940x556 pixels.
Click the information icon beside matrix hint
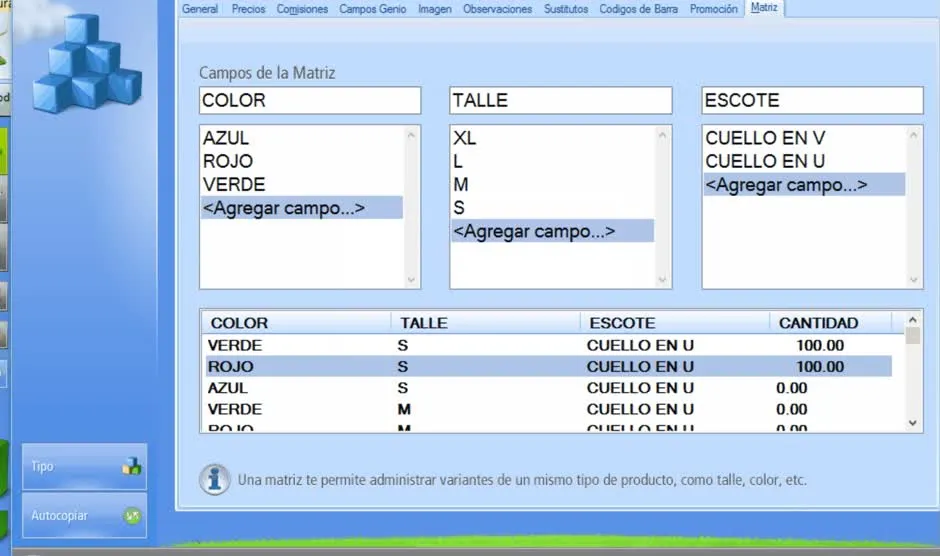pyautogui.click(x=215, y=479)
